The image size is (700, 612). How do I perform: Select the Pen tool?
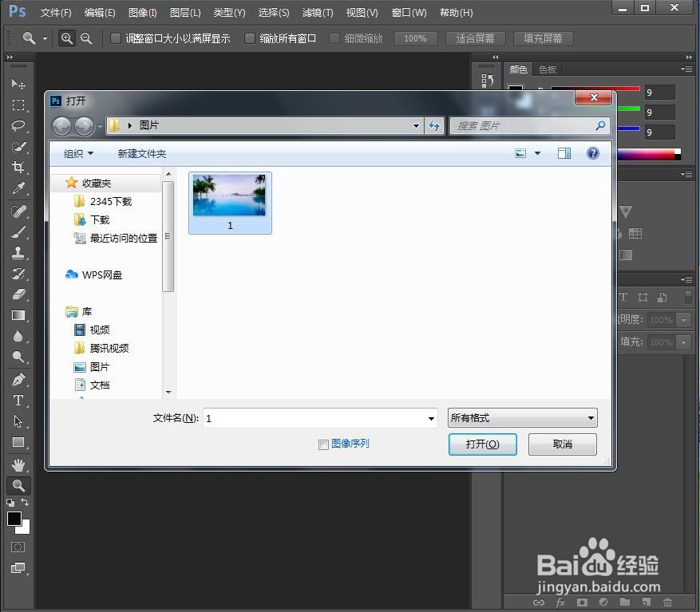(18, 380)
